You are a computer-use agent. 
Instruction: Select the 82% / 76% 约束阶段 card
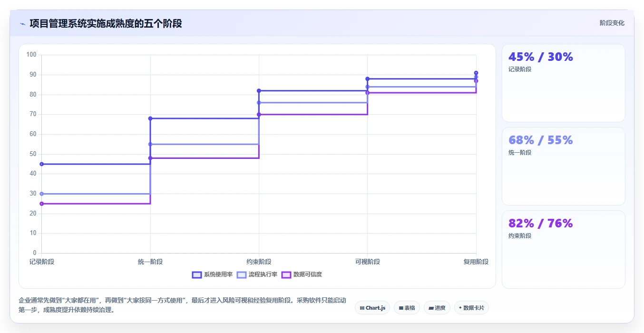(564, 249)
